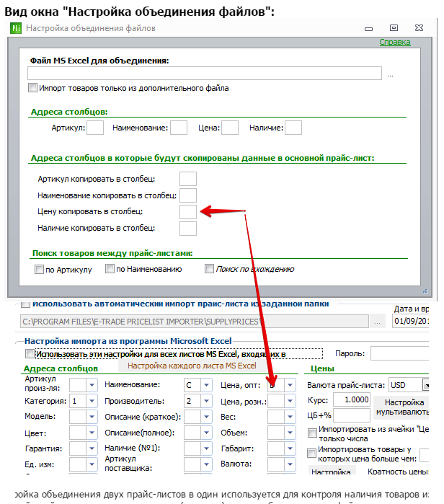Minimize the Настройка объединения файлов window

(368, 29)
